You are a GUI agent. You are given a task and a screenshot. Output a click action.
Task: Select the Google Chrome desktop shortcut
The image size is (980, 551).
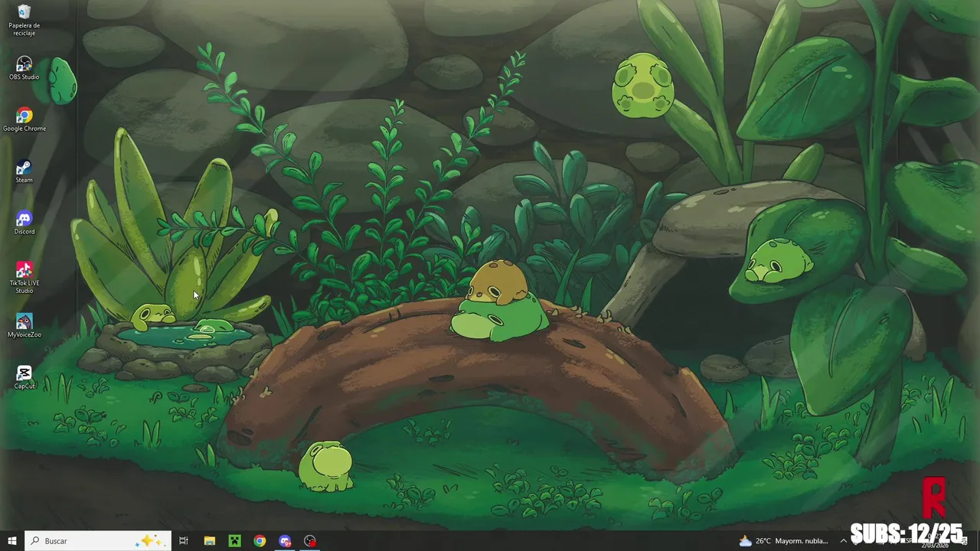pos(24,119)
